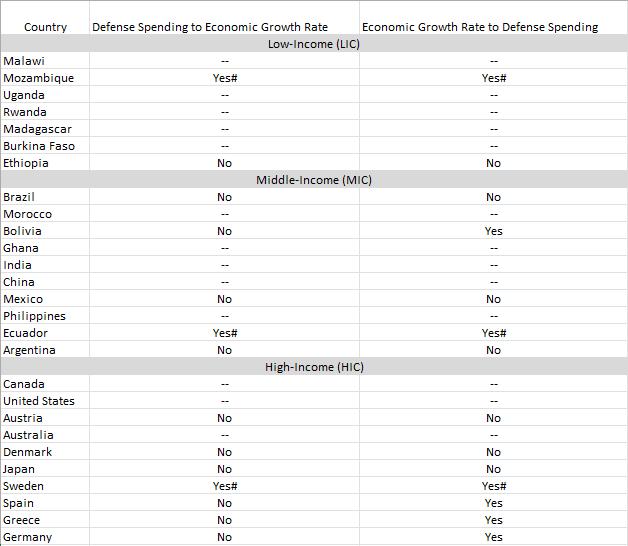Select the Ethiopia country cell
628x546 pixels.
pos(26,163)
